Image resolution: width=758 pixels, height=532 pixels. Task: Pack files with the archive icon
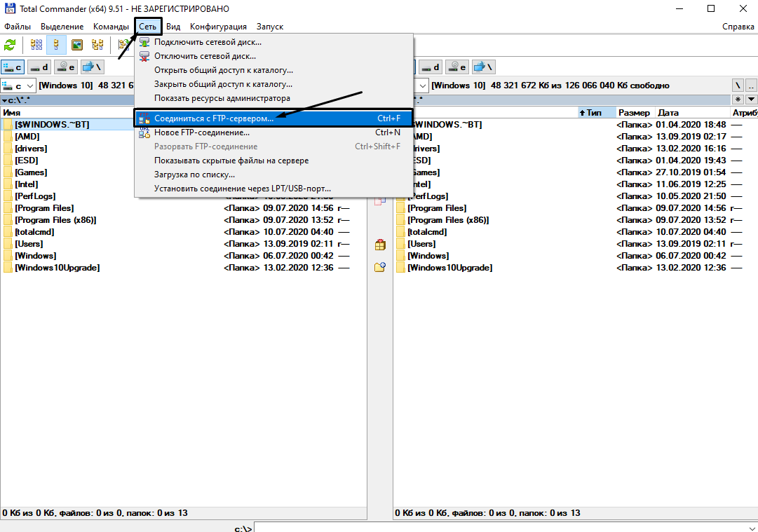(379, 245)
